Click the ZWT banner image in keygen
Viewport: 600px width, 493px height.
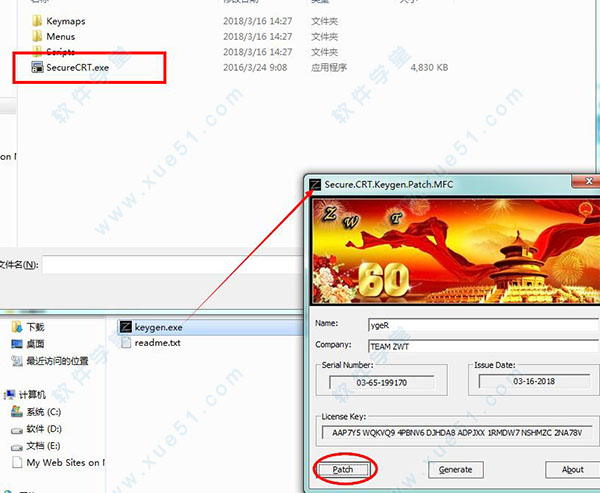tap(455, 251)
